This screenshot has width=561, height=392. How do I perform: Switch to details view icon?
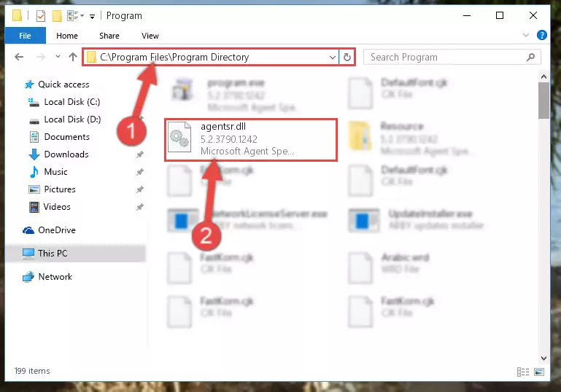pos(523,372)
